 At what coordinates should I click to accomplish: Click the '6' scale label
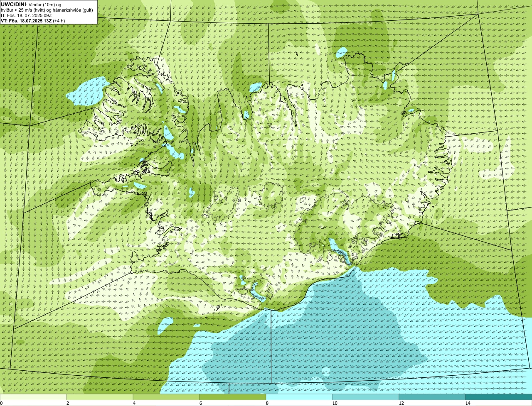coord(200,403)
